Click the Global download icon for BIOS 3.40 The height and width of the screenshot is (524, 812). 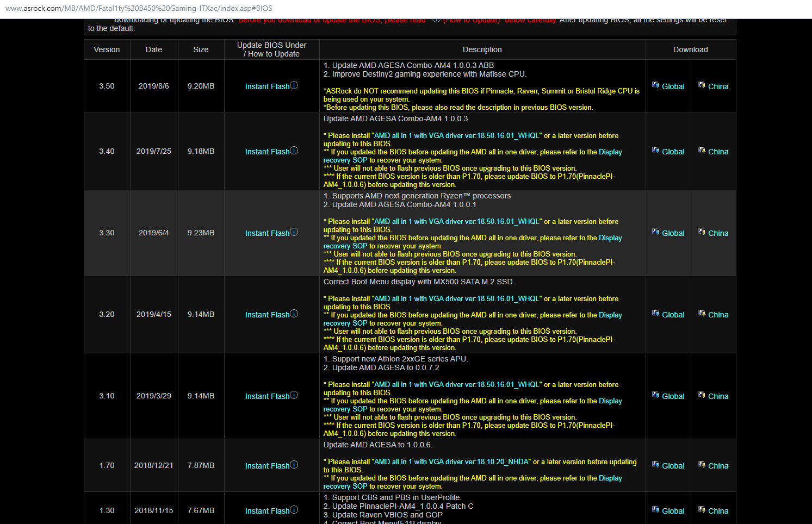[656, 151]
